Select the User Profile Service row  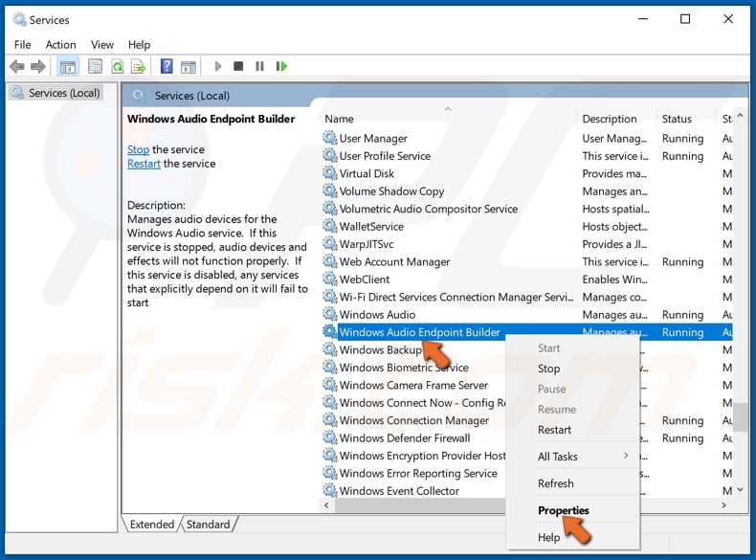[x=527, y=156]
